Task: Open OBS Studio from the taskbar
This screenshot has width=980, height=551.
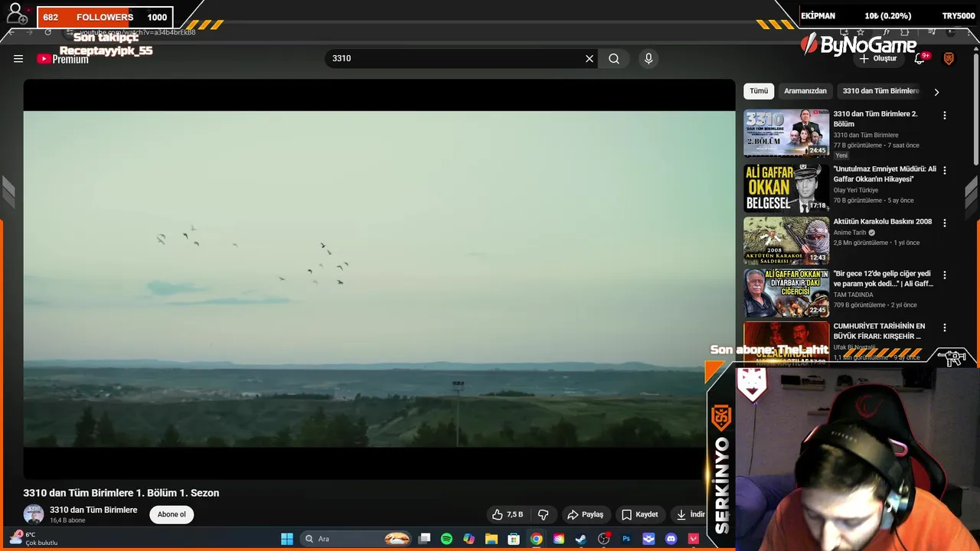Action: click(x=604, y=539)
